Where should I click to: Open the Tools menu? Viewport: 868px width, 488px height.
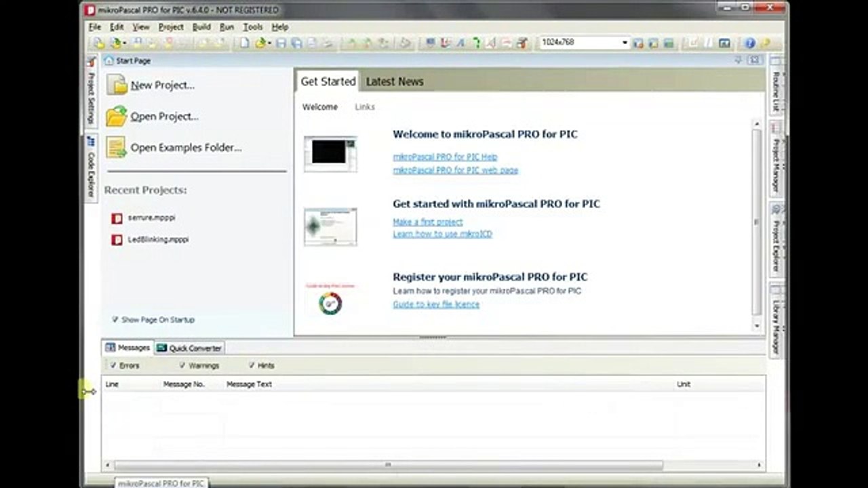pyautogui.click(x=253, y=27)
